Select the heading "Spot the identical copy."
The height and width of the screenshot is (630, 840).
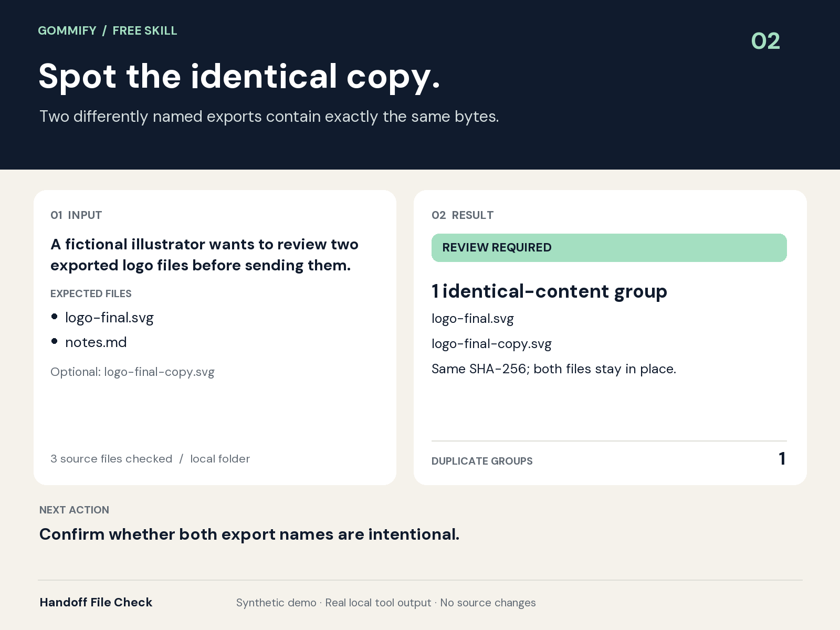coord(239,77)
